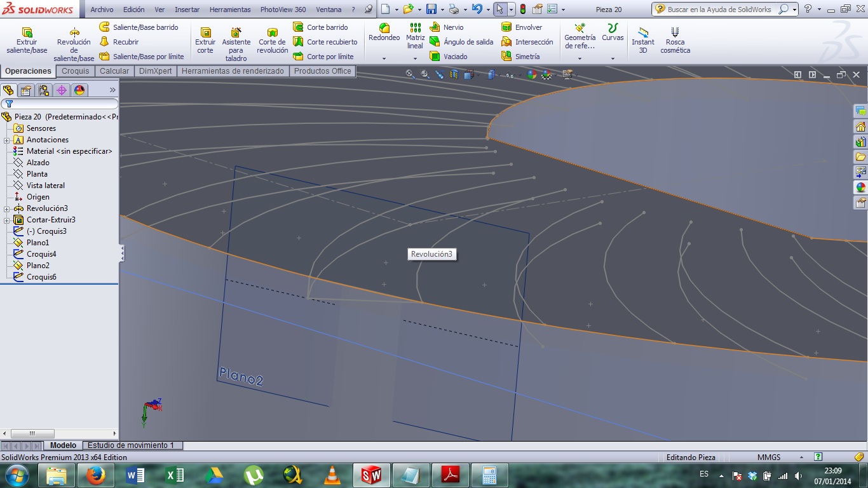Screen dimensions: 868x488
Task: Switch to the Calcular tab
Action: (x=114, y=71)
